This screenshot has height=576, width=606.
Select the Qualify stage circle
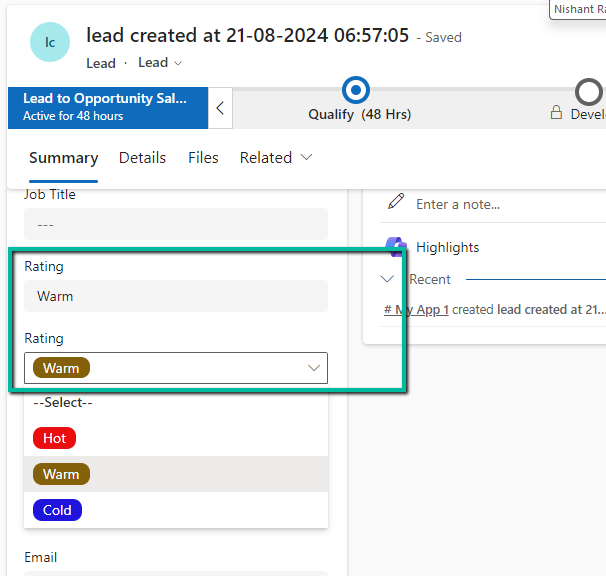(x=356, y=90)
